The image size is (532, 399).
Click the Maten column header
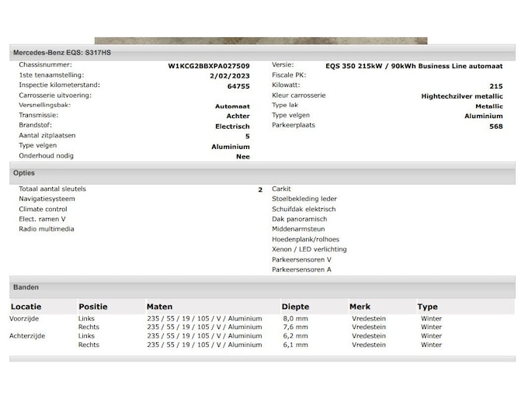[159, 307]
